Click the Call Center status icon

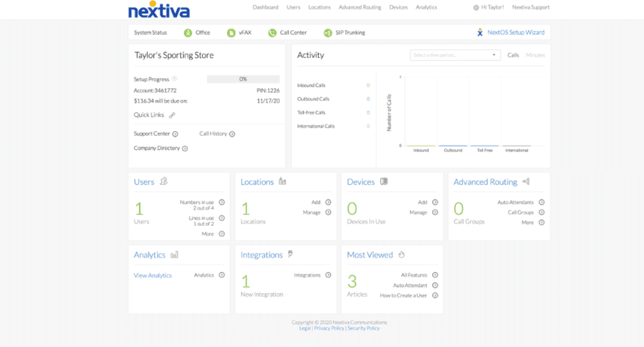[272, 33]
